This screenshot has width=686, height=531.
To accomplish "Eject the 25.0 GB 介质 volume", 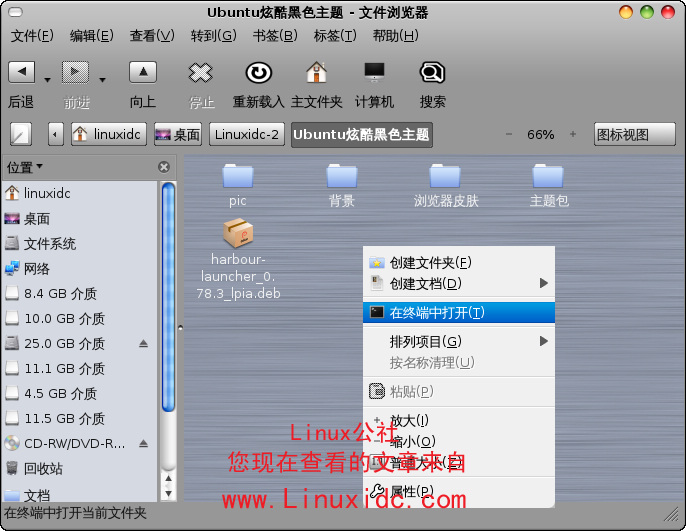I will coord(144,343).
